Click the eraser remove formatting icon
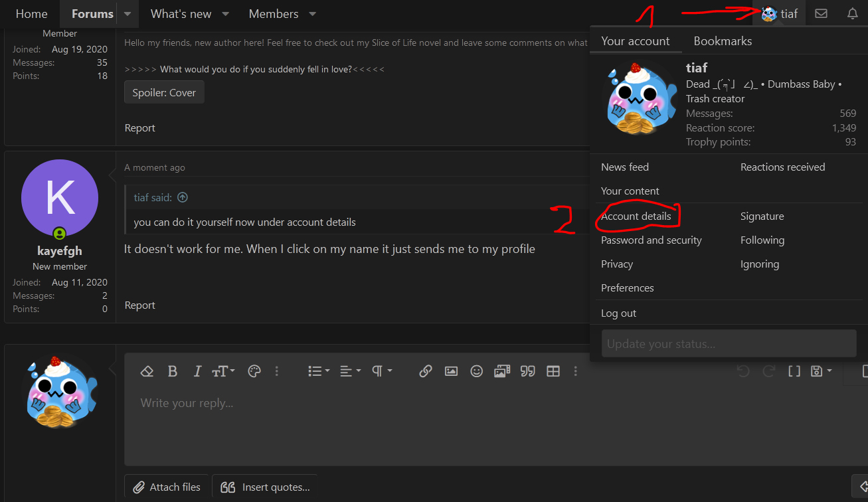868x502 pixels. point(147,371)
